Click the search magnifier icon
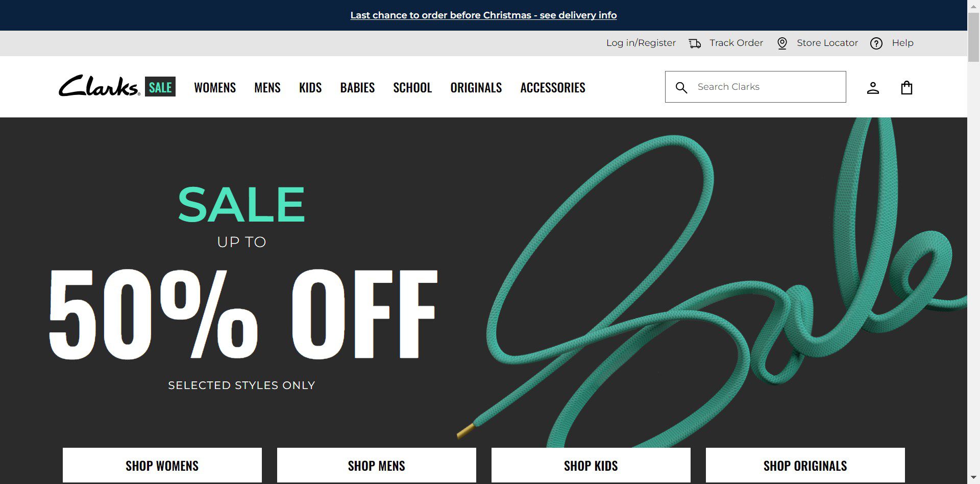This screenshot has height=484, width=980. [x=681, y=87]
